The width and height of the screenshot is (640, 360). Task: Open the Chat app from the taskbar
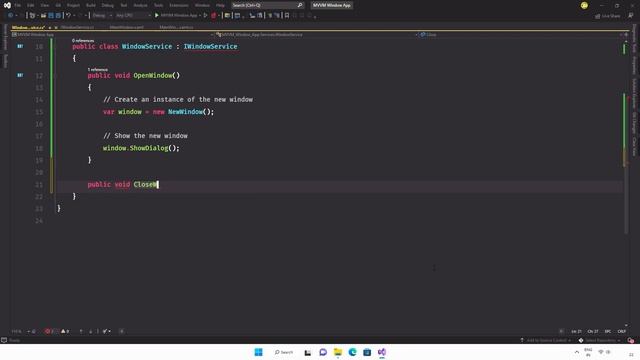click(323, 352)
